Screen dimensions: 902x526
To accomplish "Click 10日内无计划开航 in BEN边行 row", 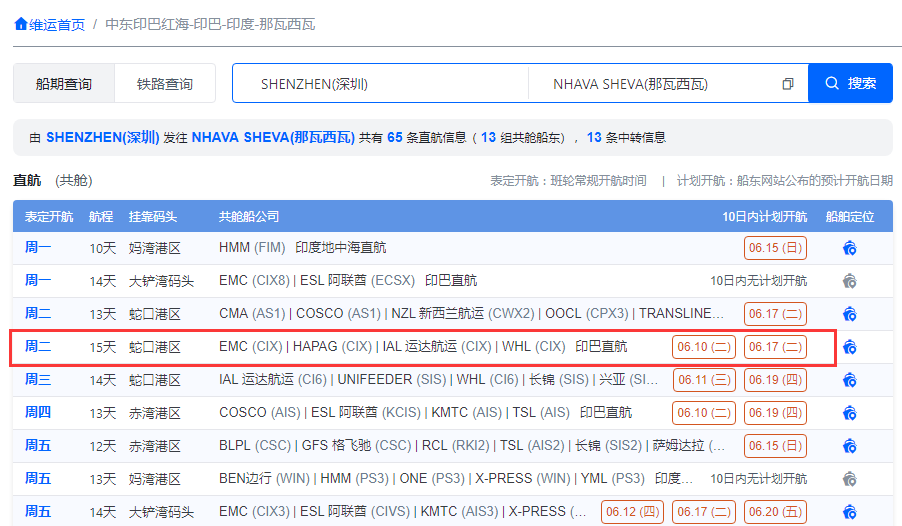I will [759, 479].
